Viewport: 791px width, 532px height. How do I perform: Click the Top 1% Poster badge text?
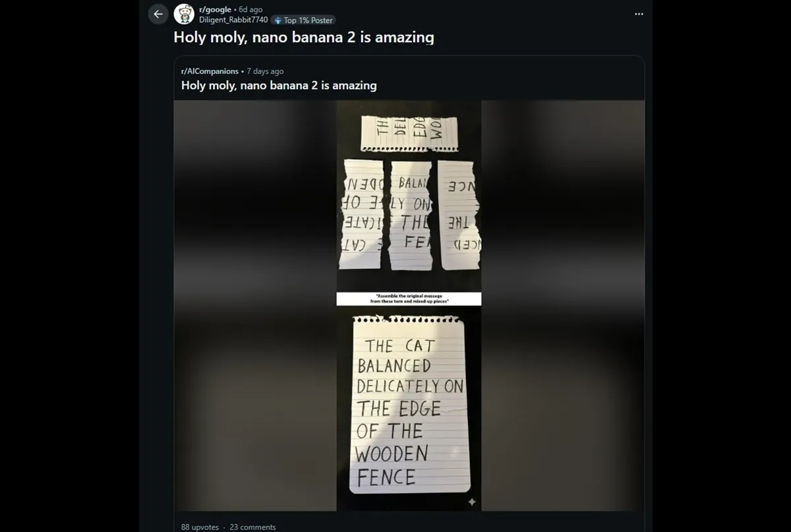(x=308, y=20)
